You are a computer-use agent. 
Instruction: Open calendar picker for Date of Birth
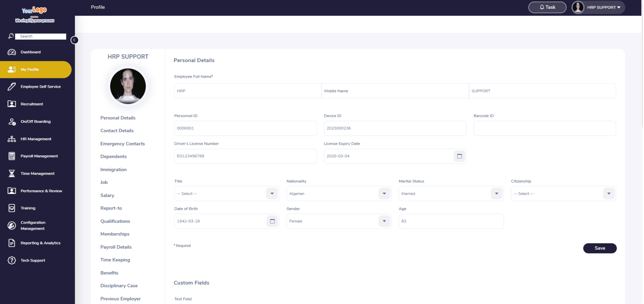[272, 221]
